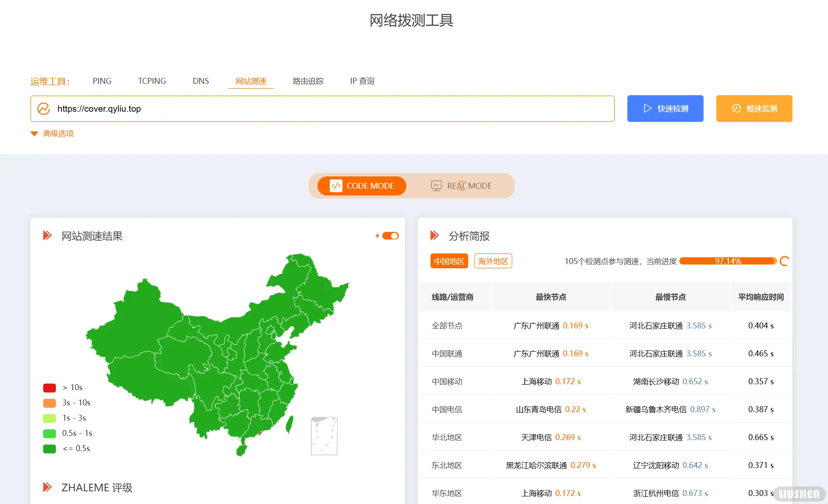Viewport: 828px width, 504px height.
Task: Click the monitor icon on REAL MODE
Action: pos(435,185)
